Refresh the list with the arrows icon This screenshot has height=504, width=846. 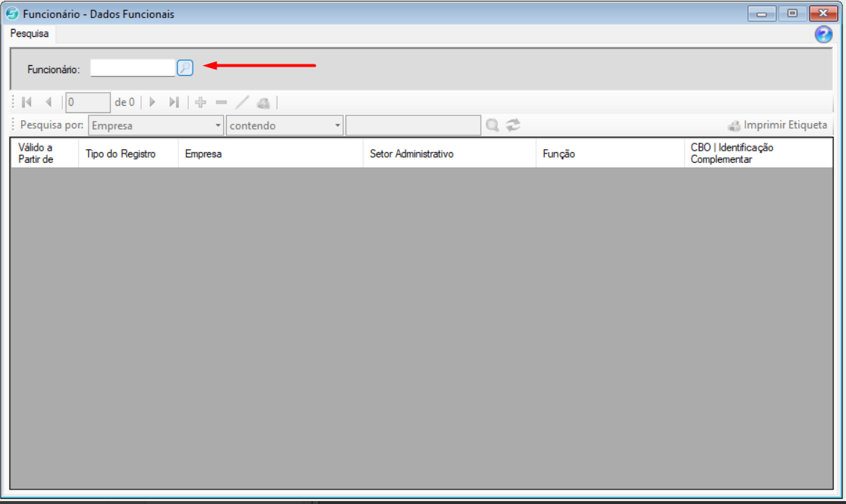click(514, 125)
